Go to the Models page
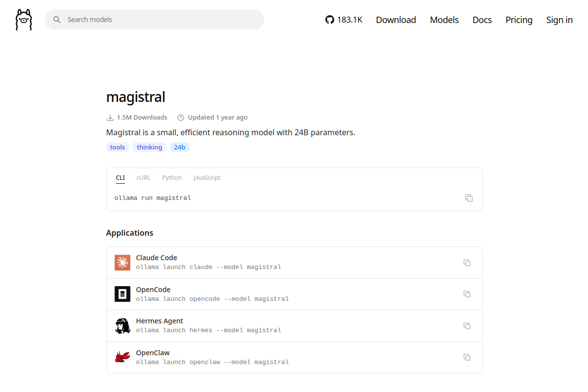This screenshot has width=588, height=392. click(444, 20)
